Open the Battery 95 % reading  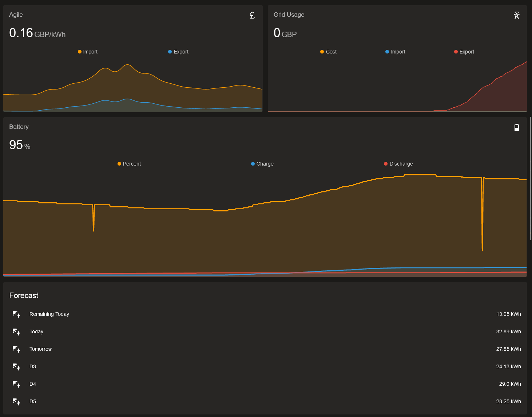pyautogui.click(x=20, y=145)
